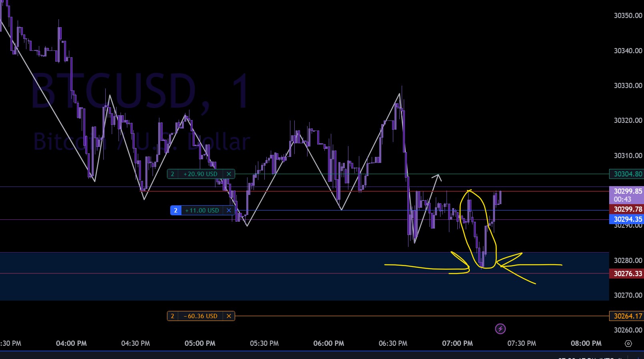Click the 05:00 PM time axis label
This screenshot has height=359, width=644.
[x=200, y=343]
